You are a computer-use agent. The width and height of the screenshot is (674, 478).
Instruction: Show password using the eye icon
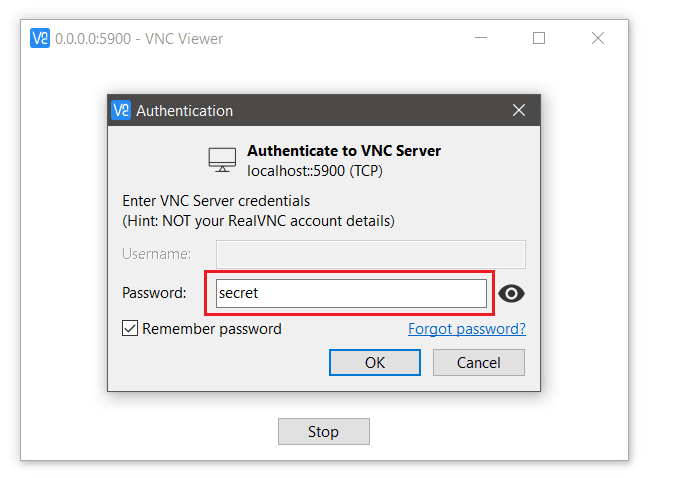tap(511, 293)
